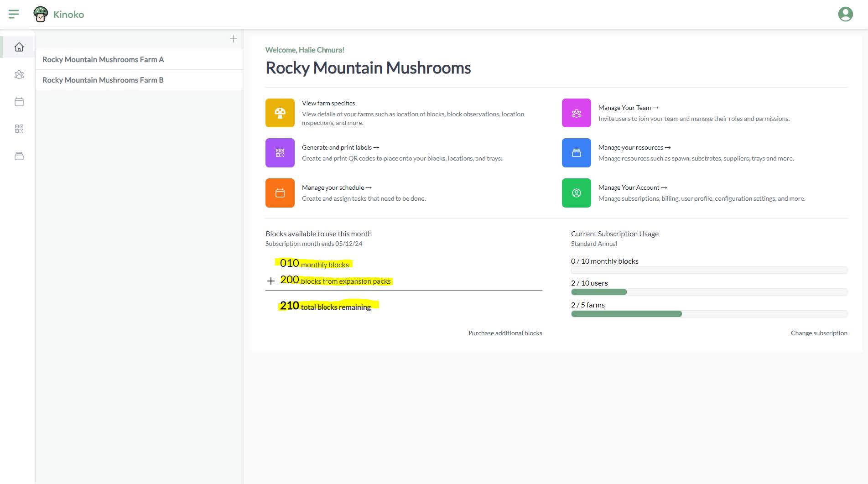Select Rocky Mountain Mushrooms Farm A
Image resolution: width=868 pixels, height=484 pixels.
pyautogui.click(x=103, y=59)
